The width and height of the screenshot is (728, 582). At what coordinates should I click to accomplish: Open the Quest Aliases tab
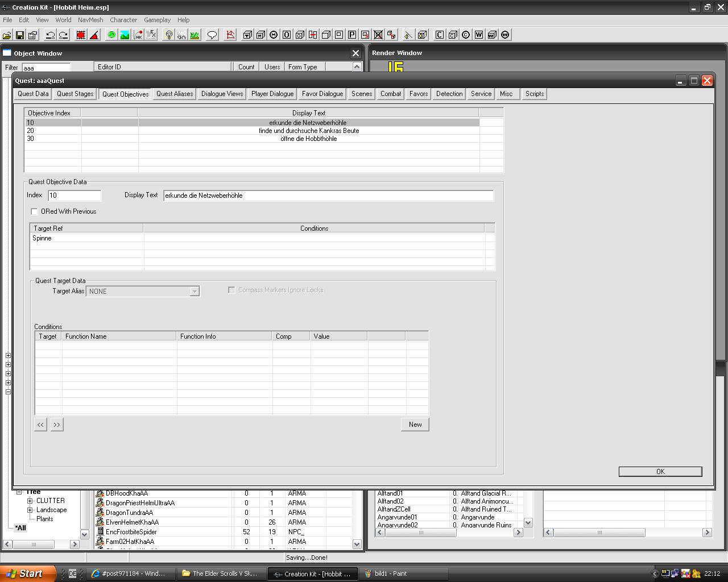175,94
